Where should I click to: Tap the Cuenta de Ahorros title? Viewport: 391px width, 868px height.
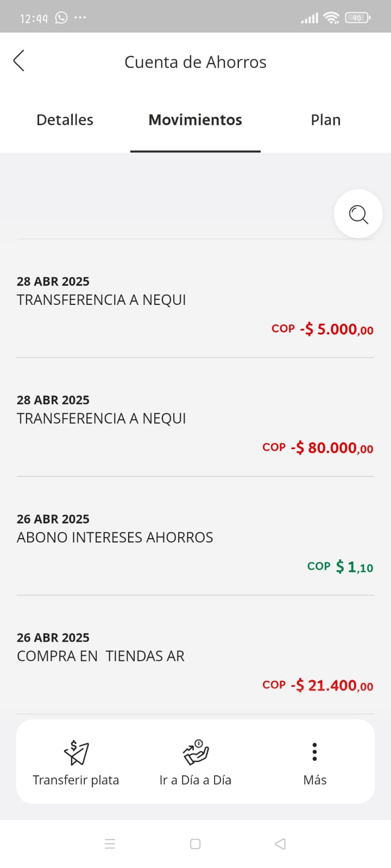(195, 62)
